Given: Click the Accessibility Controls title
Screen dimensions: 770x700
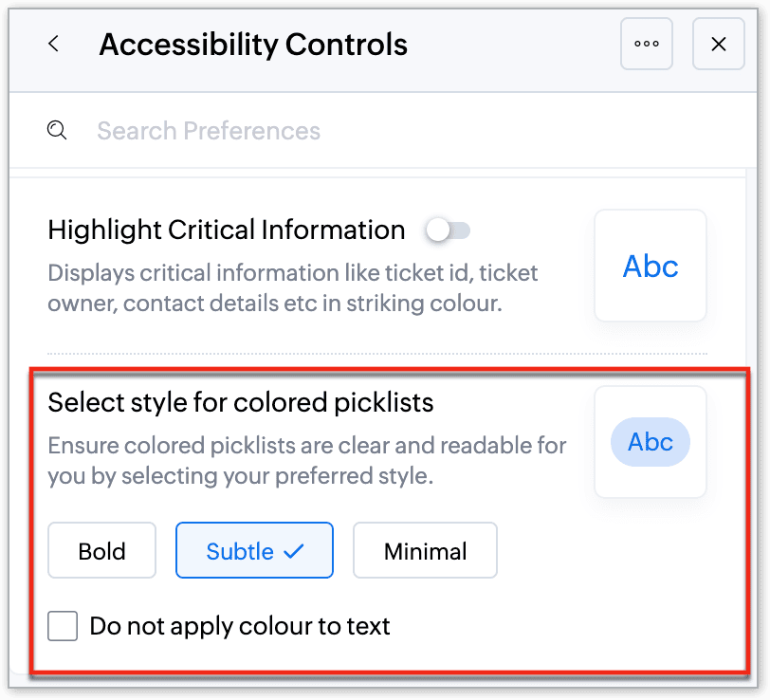Looking at the screenshot, I should (253, 45).
